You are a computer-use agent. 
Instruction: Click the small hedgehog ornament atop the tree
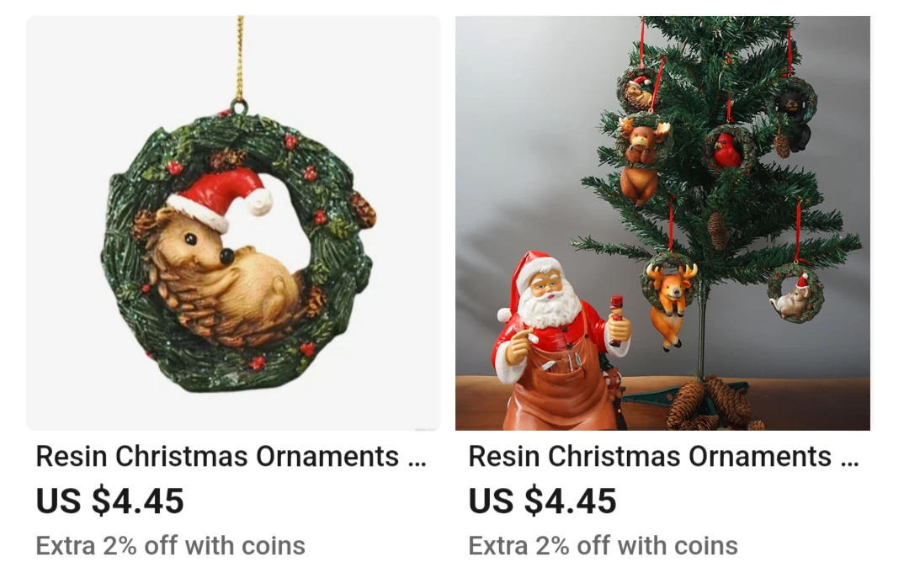638,89
